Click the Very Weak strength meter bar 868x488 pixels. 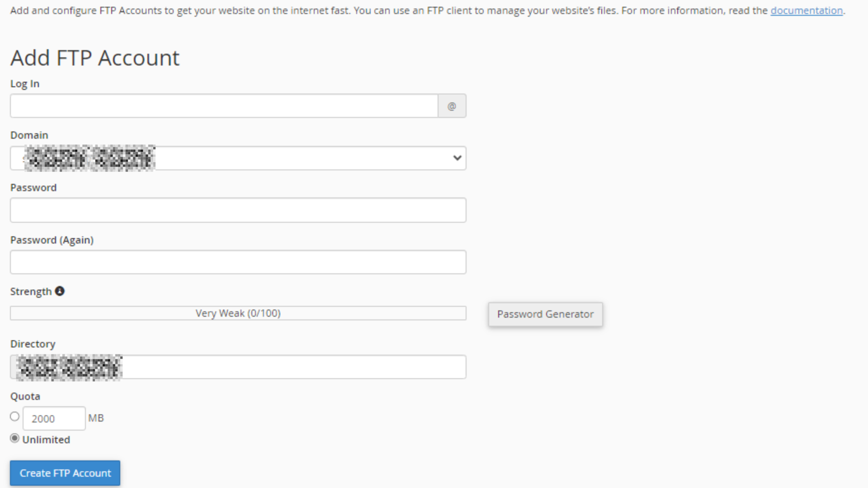coord(238,313)
